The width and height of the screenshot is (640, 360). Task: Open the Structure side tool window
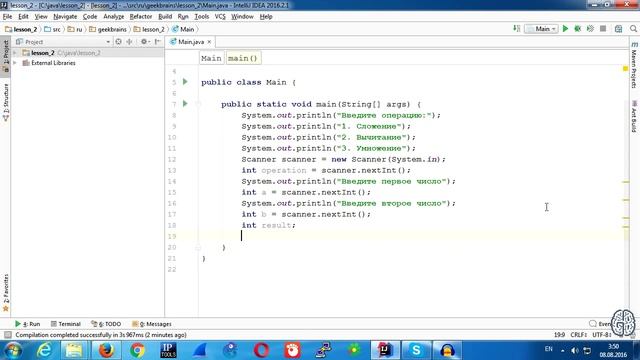[6, 102]
